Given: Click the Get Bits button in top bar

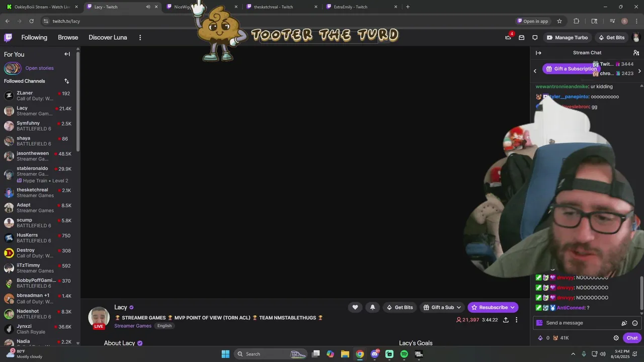Looking at the screenshot, I should pyautogui.click(x=611, y=37).
